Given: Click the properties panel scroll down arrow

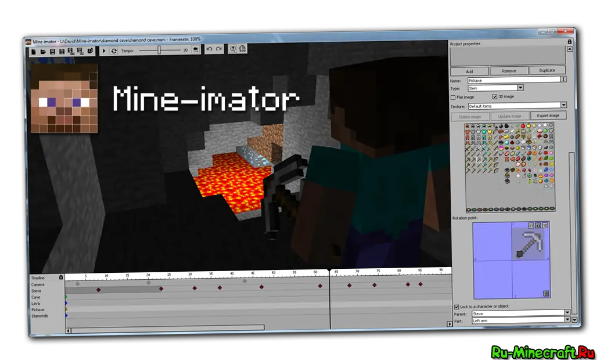Looking at the screenshot, I should point(574,320).
